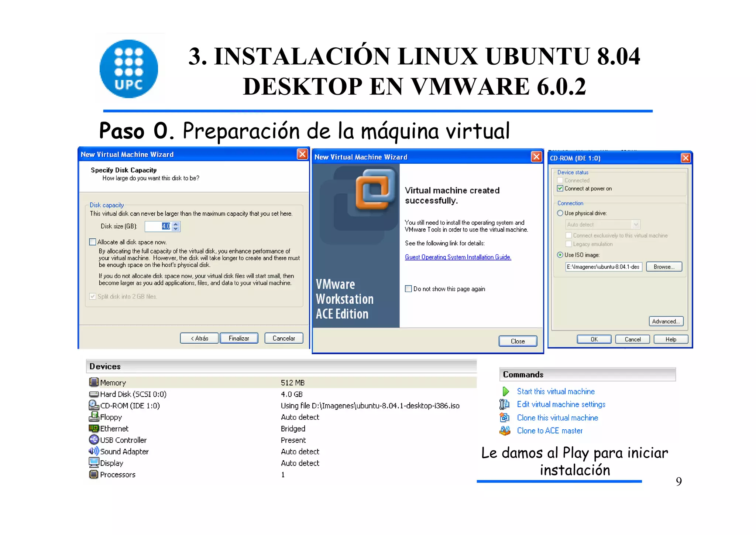Click the Hard Disk (SCSI 0:0) icon
The height and width of the screenshot is (535, 756).
[x=94, y=394]
